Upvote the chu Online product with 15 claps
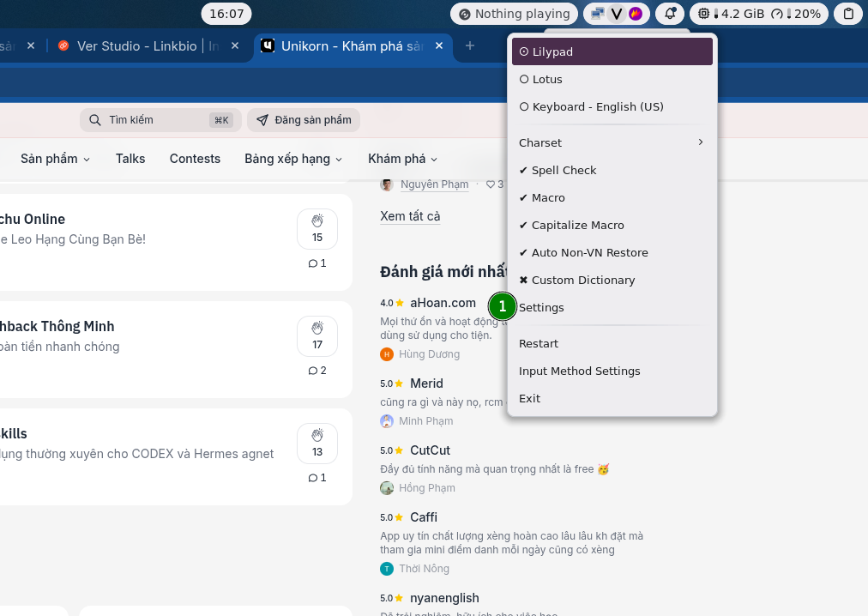 pyautogui.click(x=317, y=229)
